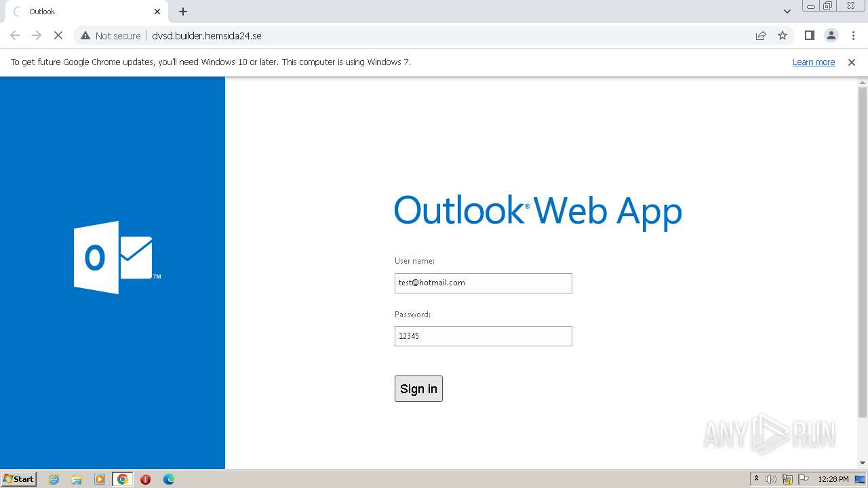Viewport: 868px width, 488px height.
Task: Launch Internet Explorer from taskbar
Action: point(54,479)
